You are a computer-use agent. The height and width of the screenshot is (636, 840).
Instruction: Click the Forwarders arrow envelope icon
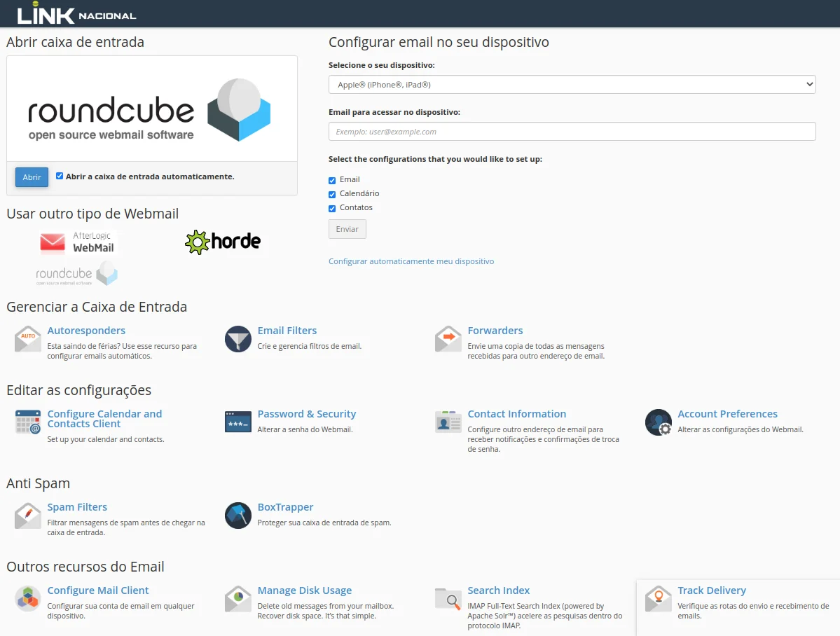coord(448,339)
